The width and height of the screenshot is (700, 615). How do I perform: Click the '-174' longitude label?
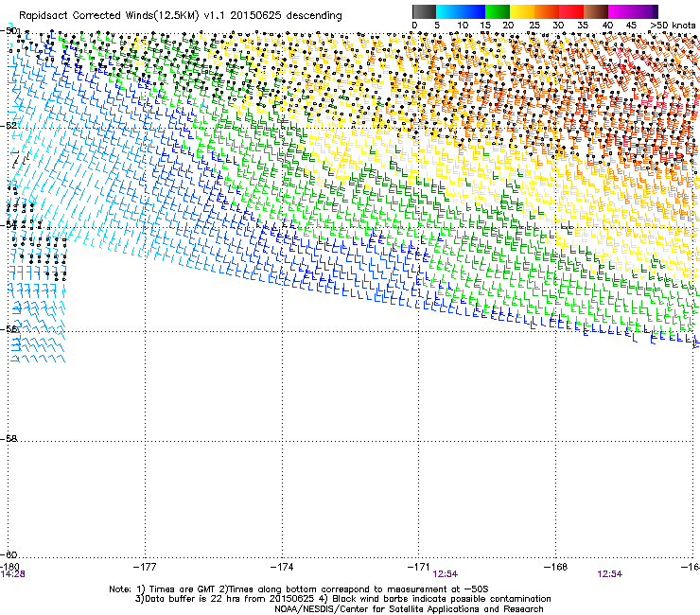point(282,567)
